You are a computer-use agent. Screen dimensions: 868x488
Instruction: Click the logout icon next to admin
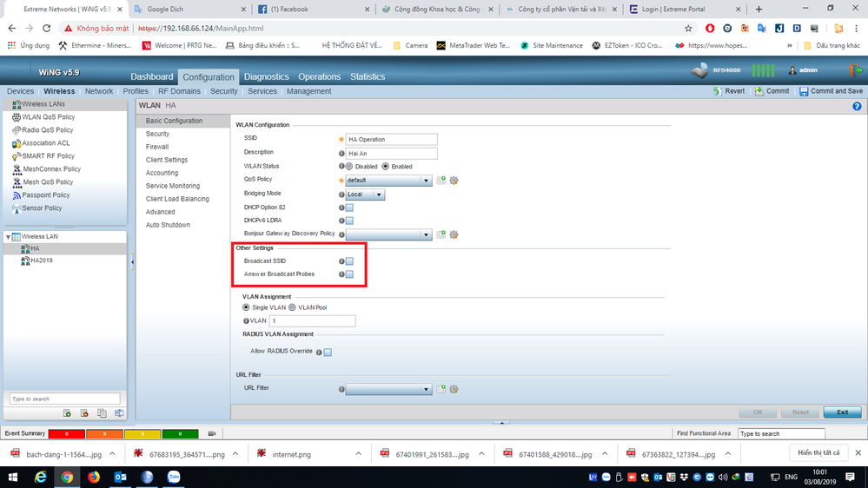[856, 70]
